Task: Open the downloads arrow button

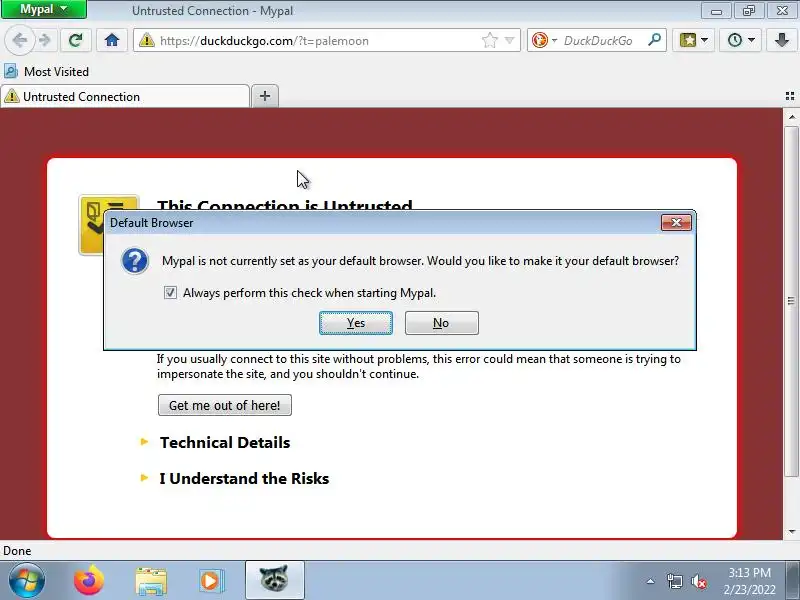Action: click(782, 40)
